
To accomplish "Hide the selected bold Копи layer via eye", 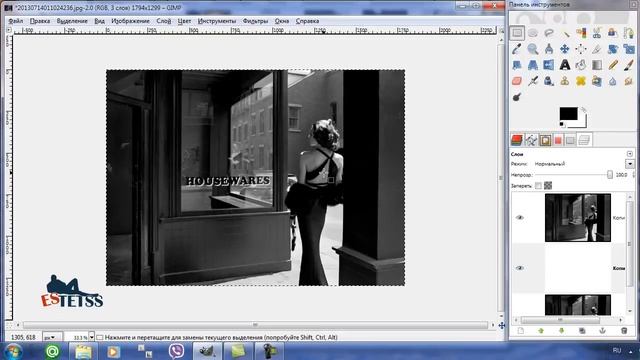I will point(520,268).
